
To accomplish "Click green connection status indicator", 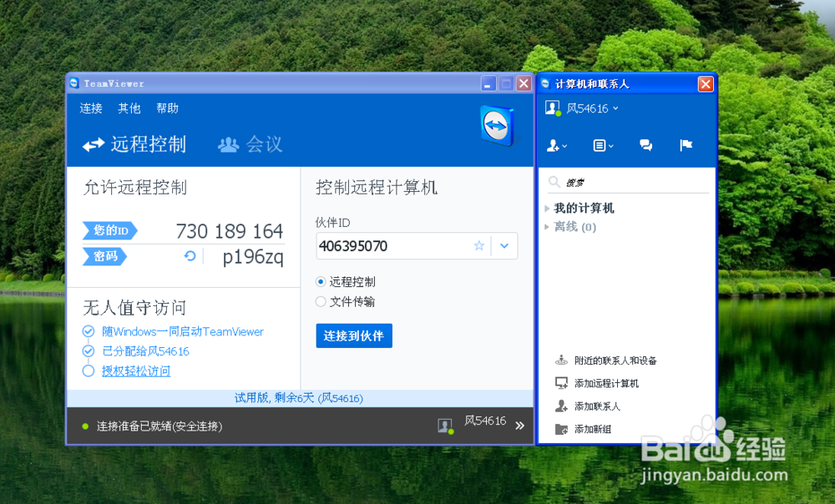I will (85, 426).
